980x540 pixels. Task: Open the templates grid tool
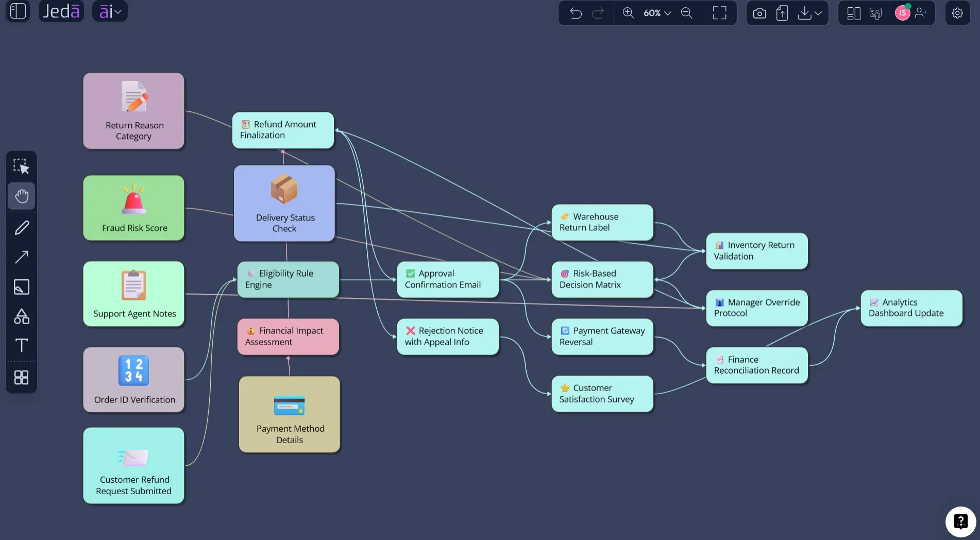(x=21, y=378)
